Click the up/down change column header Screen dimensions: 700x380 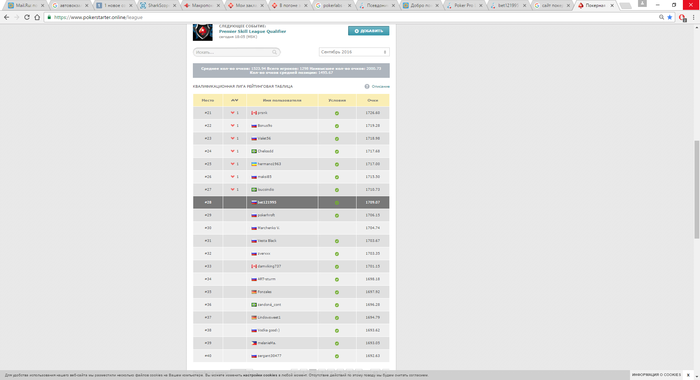(234, 100)
